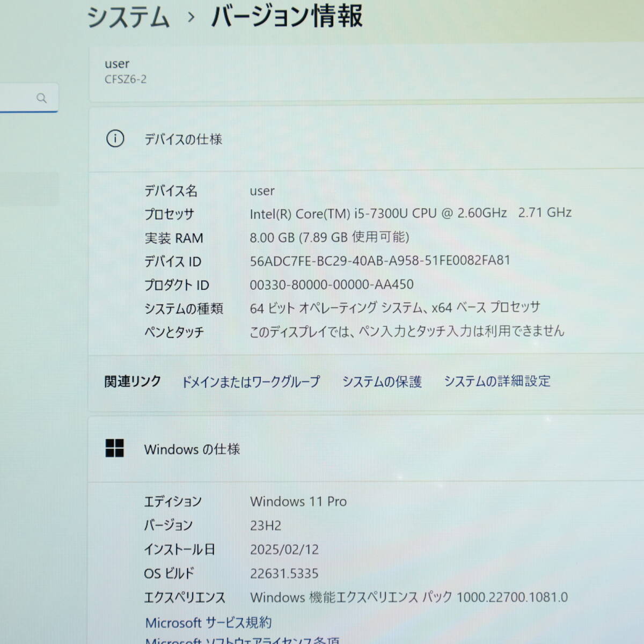
Task: Select version value 23H2
Action: [x=266, y=525]
